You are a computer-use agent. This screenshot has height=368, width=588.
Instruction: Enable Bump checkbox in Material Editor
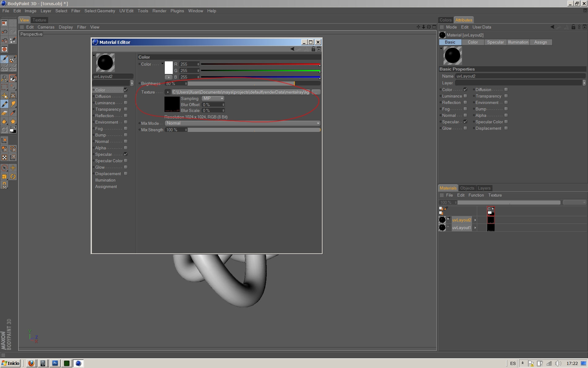(x=126, y=135)
